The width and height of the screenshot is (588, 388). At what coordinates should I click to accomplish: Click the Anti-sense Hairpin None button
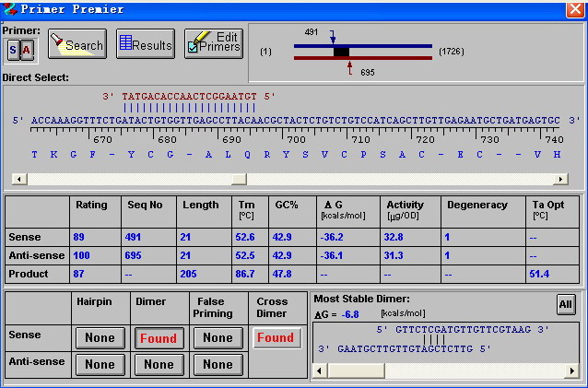pos(100,364)
